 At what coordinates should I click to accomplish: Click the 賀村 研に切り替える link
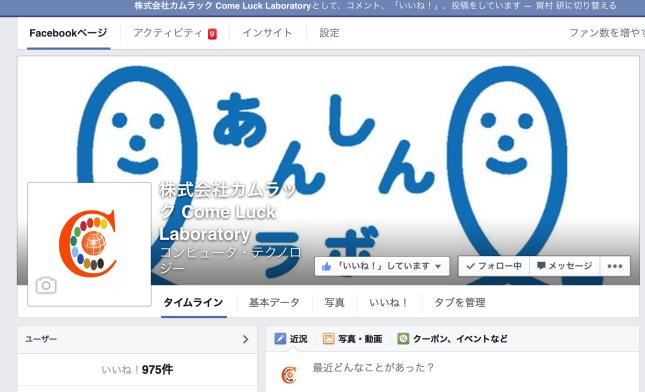(576, 6)
